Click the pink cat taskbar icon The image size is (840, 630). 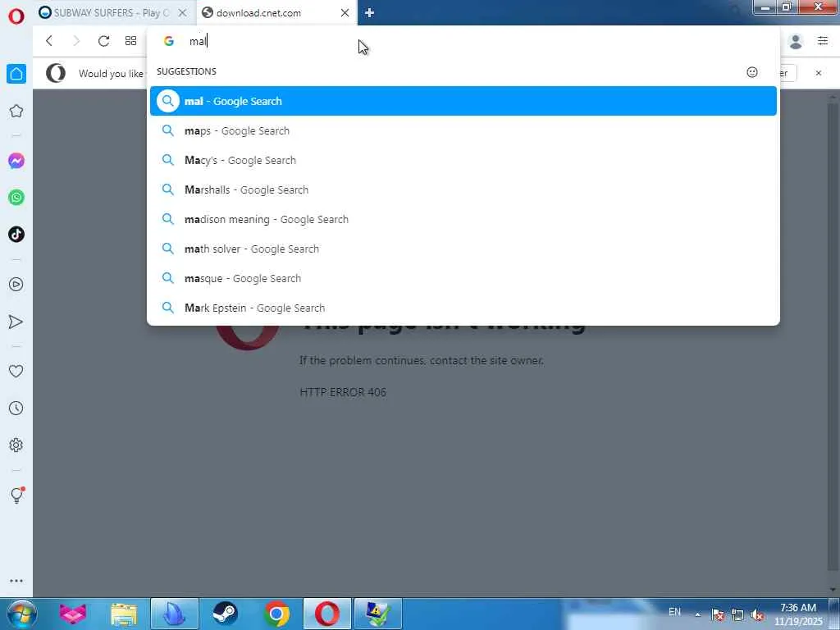pos(73,614)
